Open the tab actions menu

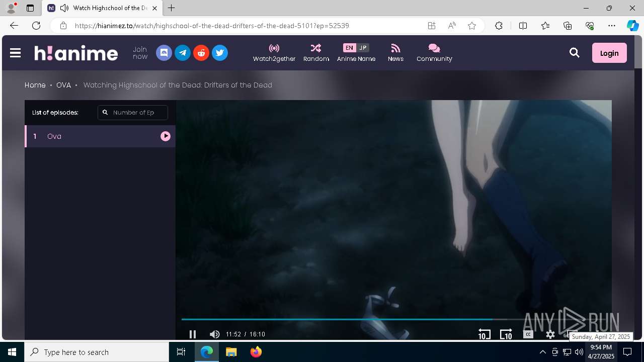[x=30, y=8]
